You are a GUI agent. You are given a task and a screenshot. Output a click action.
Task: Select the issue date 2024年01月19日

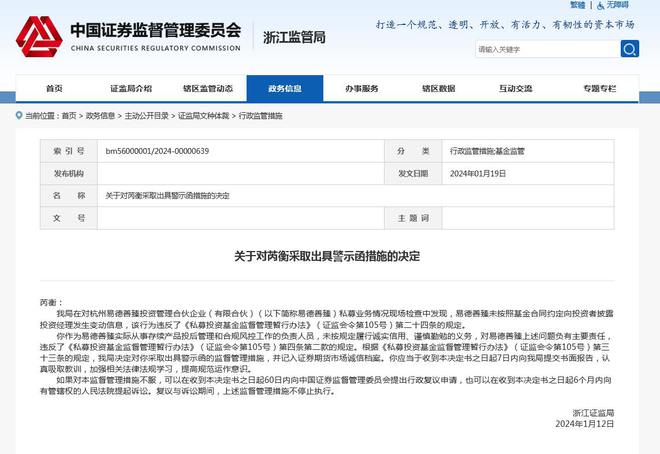coord(478,173)
